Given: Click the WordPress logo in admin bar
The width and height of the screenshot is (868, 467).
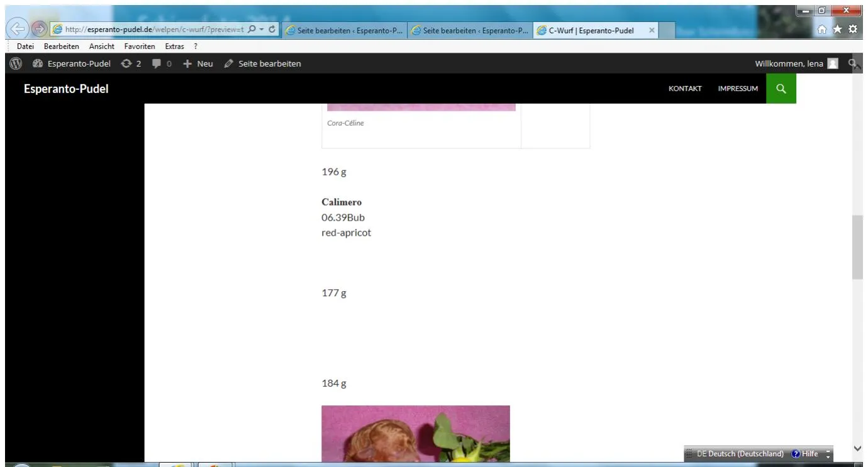Looking at the screenshot, I should click(14, 63).
